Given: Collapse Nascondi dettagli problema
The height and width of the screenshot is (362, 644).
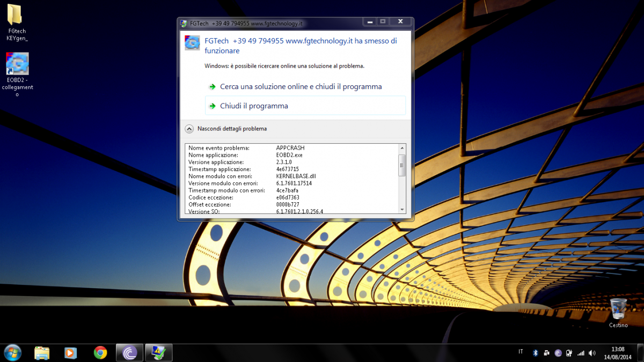Looking at the screenshot, I should click(226, 129).
